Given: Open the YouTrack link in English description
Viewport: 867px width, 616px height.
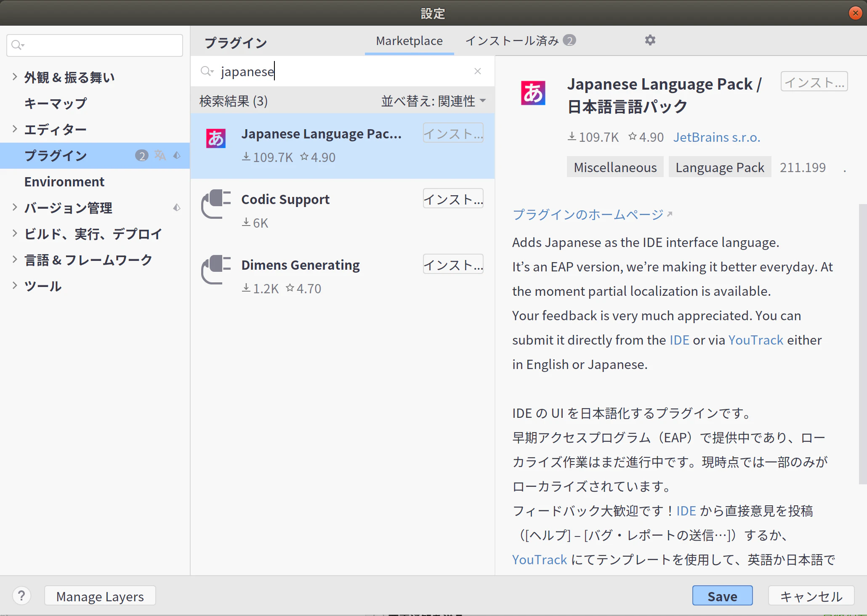Looking at the screenshot, I should (756, 340).
